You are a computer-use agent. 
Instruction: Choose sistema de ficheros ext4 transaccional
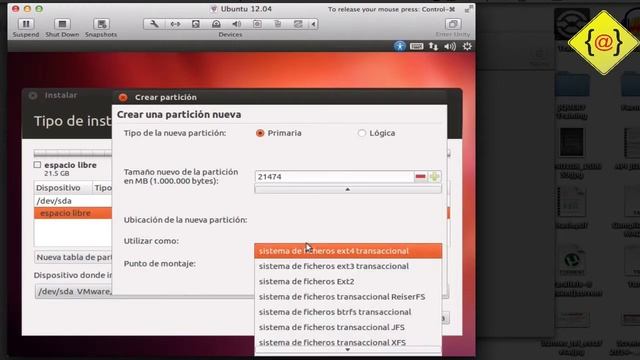[348, 251]
